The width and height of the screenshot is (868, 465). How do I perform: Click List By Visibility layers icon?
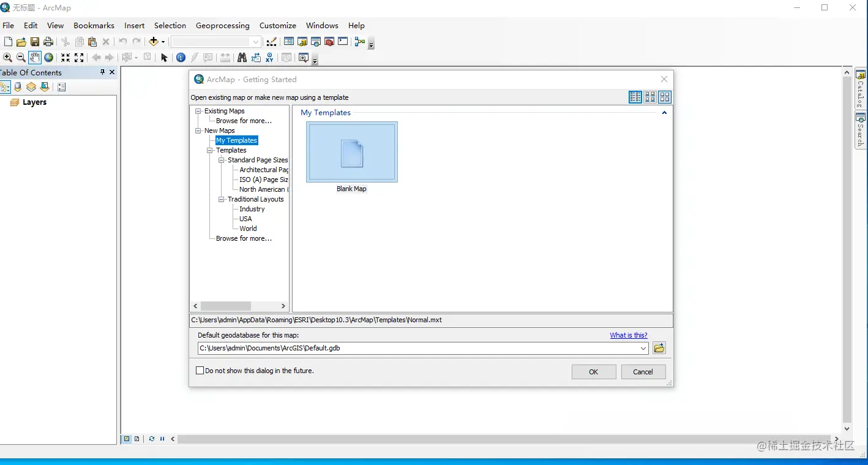click(31, 87)
